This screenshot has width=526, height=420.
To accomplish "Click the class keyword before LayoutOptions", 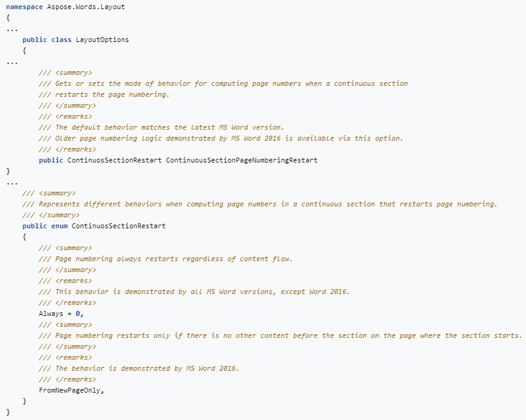I will [61, 40].
